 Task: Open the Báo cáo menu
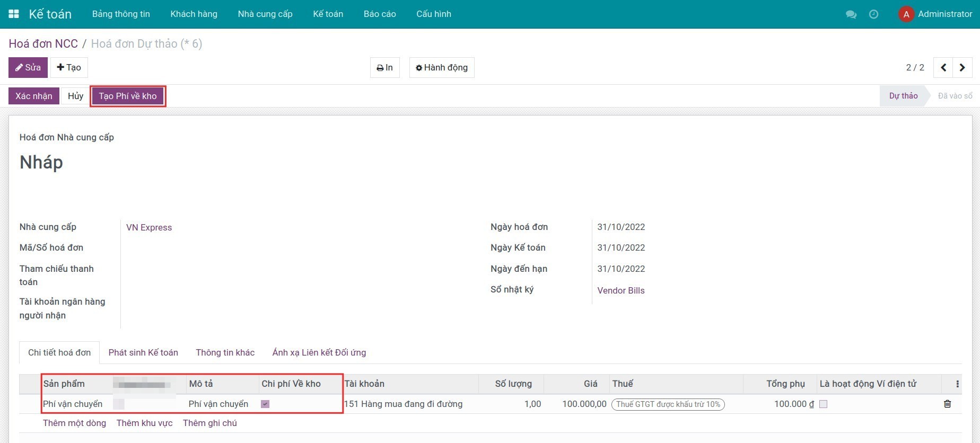coord(379,14)
